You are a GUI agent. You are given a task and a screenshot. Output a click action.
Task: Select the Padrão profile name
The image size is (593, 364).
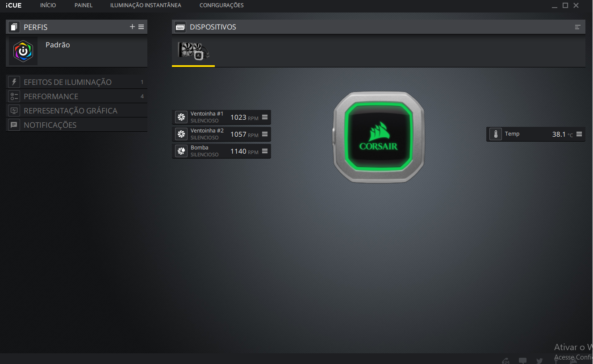point(58,45)
